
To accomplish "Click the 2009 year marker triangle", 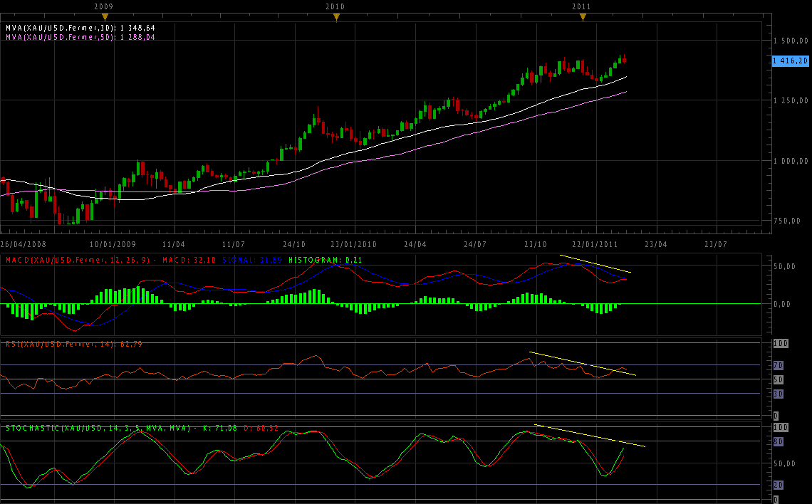I will click(x=105, y=17).
